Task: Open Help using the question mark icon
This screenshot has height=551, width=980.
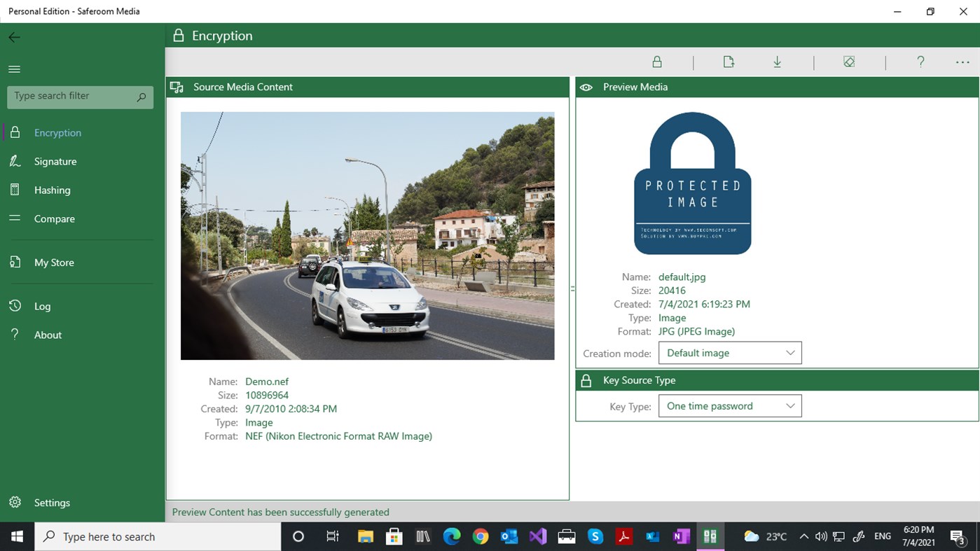Action: [x=920, y=62]
